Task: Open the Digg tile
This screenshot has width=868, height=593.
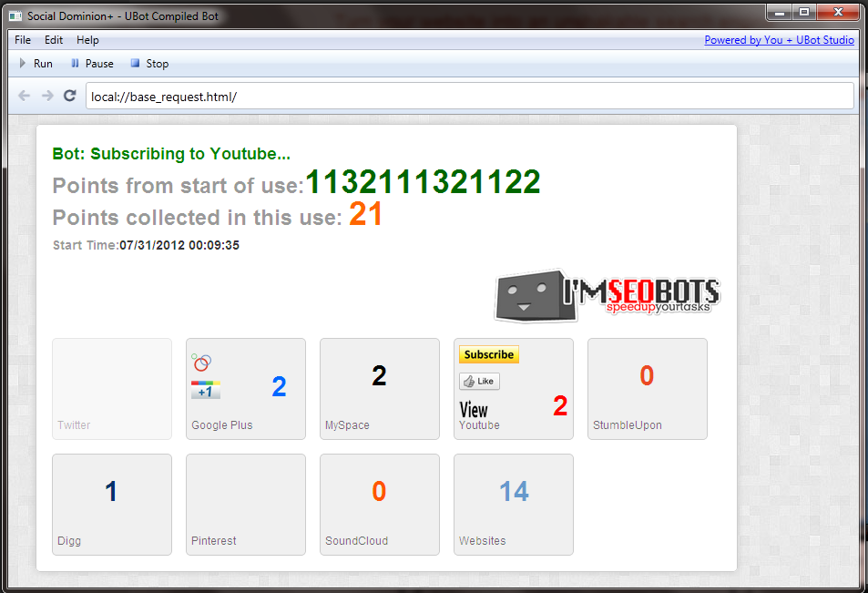Action: 112,505
